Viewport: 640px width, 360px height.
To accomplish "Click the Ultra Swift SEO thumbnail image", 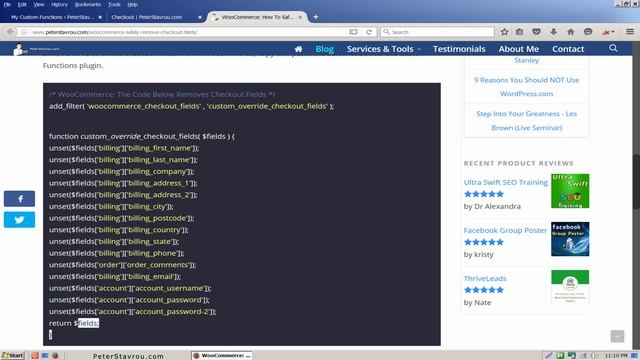I will pyautogui.click(x=570, y=191).
